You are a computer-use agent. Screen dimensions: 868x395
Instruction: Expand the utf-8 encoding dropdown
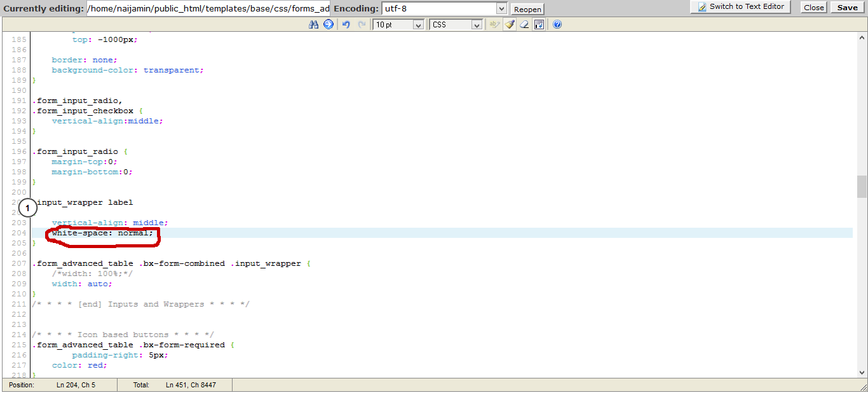click(x=501, y=9)
